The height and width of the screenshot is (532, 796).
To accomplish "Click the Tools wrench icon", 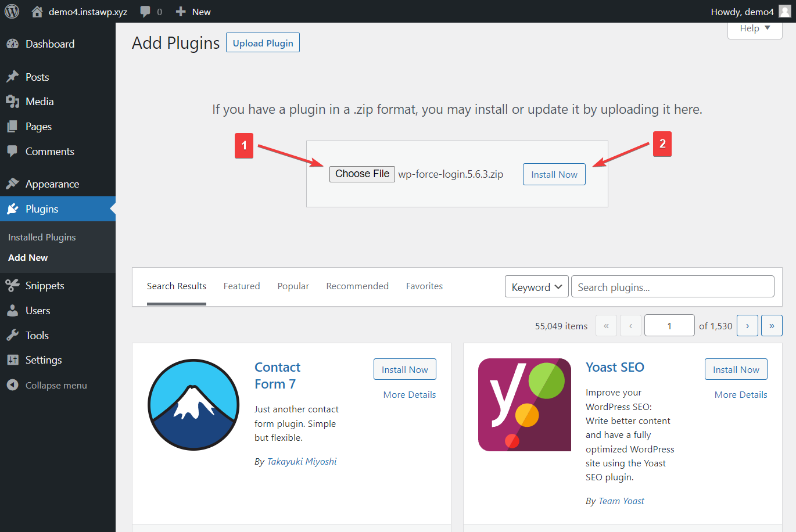I will (x=13, y=336).
